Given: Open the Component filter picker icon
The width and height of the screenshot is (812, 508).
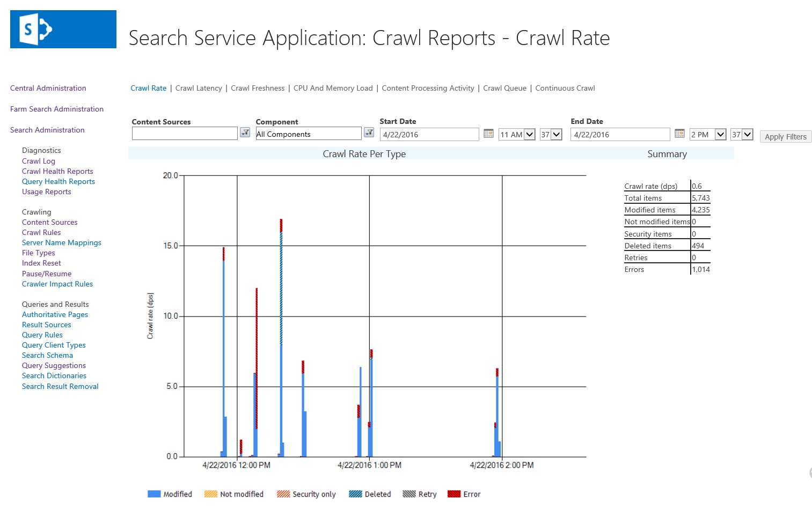Looking at the screenshot, I should 369,132.
